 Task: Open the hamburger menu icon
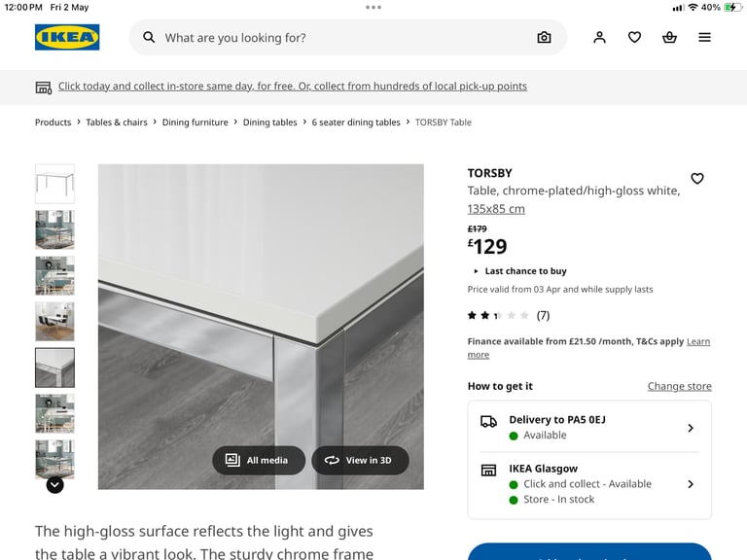pos(704,37)
